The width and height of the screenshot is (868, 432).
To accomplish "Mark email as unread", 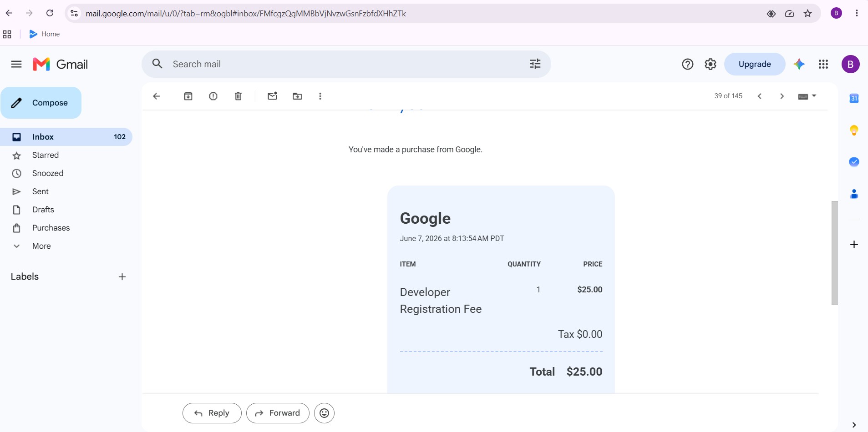I will pos(272,96).
